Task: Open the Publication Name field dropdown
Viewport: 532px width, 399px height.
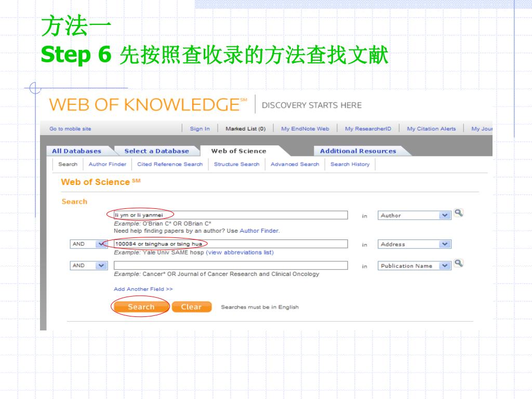Action: point(414,265)
